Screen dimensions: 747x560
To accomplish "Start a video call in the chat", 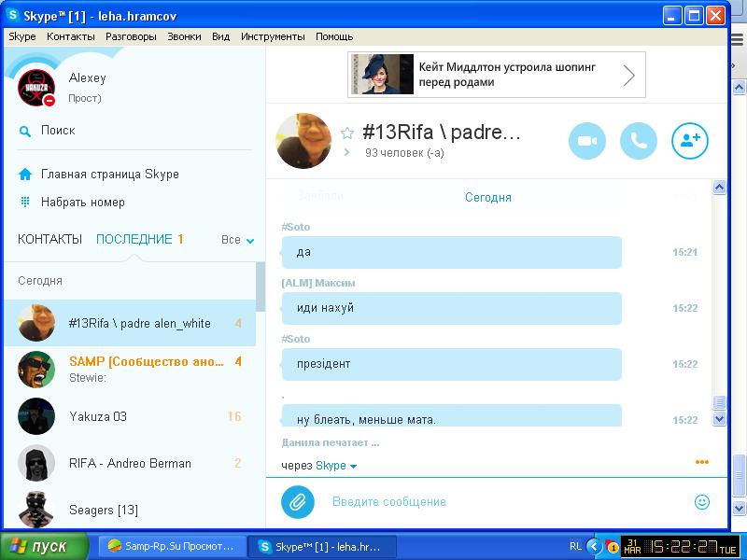I will [x=587, y=141].
